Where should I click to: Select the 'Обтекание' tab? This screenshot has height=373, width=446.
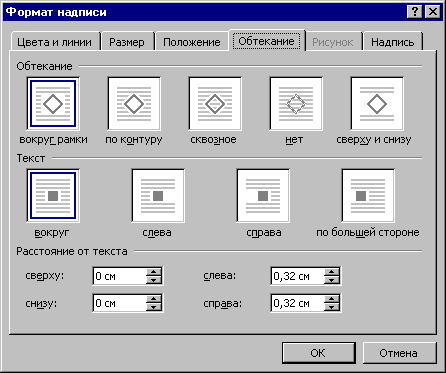[267, 41]
